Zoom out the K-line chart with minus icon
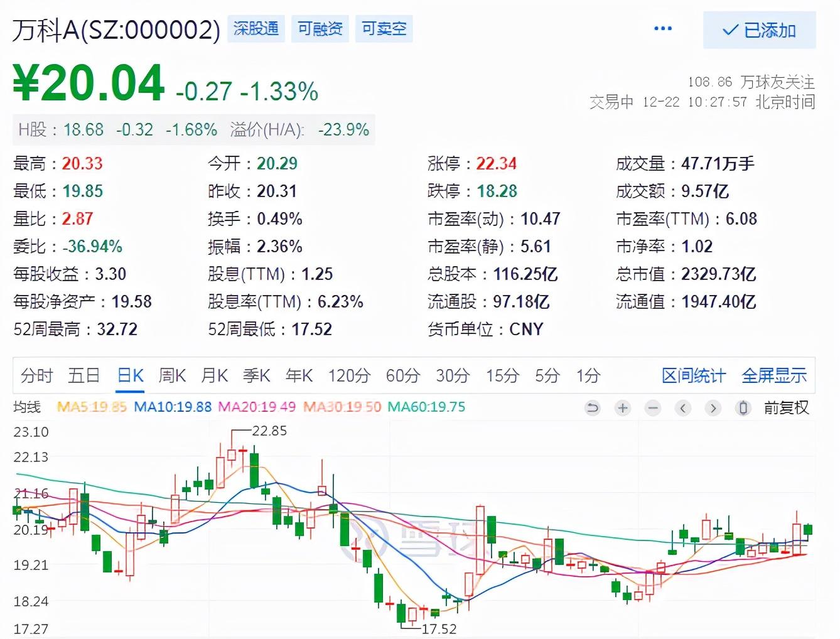This screenshot has height=639, width=840. 653,408
